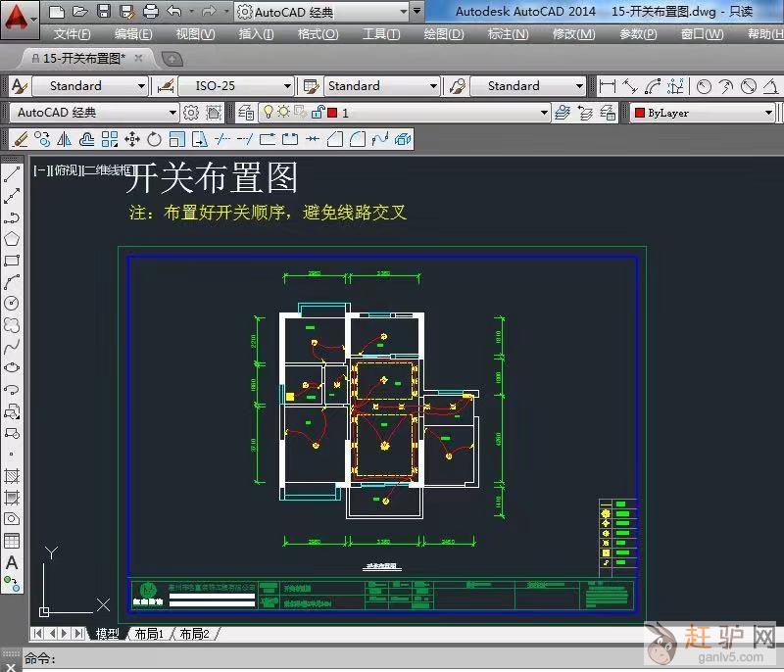784x672 pixels.
Task: Select the Circle drawing tool
Action: pos(12,304)
